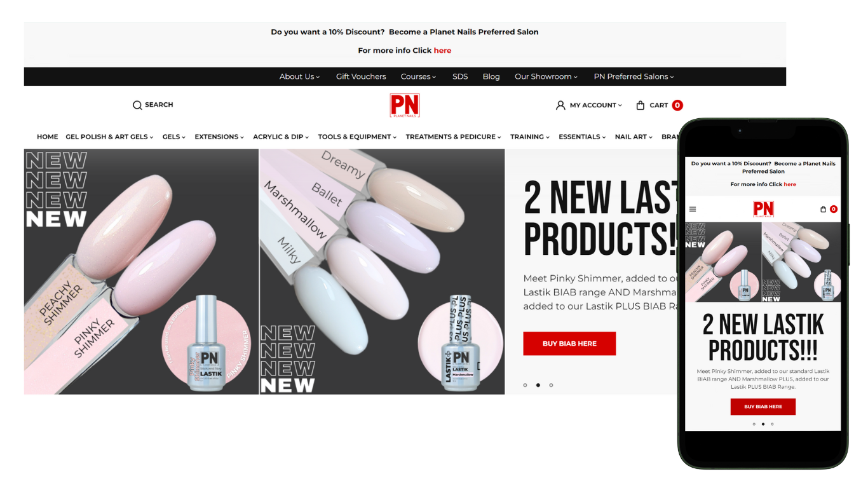The height and width of the screenshot is (488, 868).
Task: Click the desktop PN Planet Nails logo
Action: (x=405, y=105)
